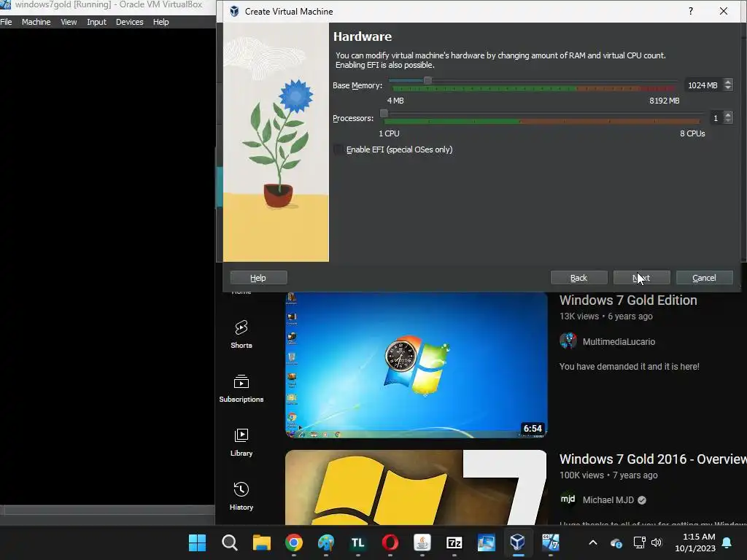Cancel the Create Virtual Machine wizard
The width and height of the screenshot is (747, 560).
[x=704, y=278]
